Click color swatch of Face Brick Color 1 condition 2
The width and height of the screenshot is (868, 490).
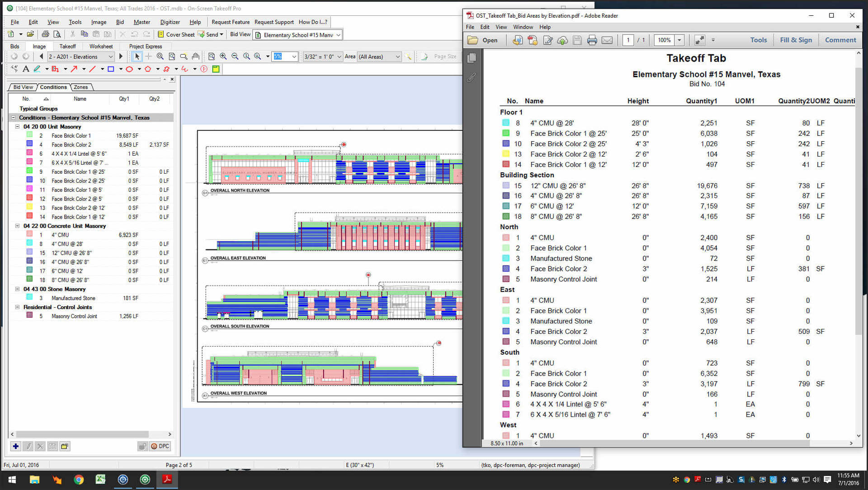point(29,135)
